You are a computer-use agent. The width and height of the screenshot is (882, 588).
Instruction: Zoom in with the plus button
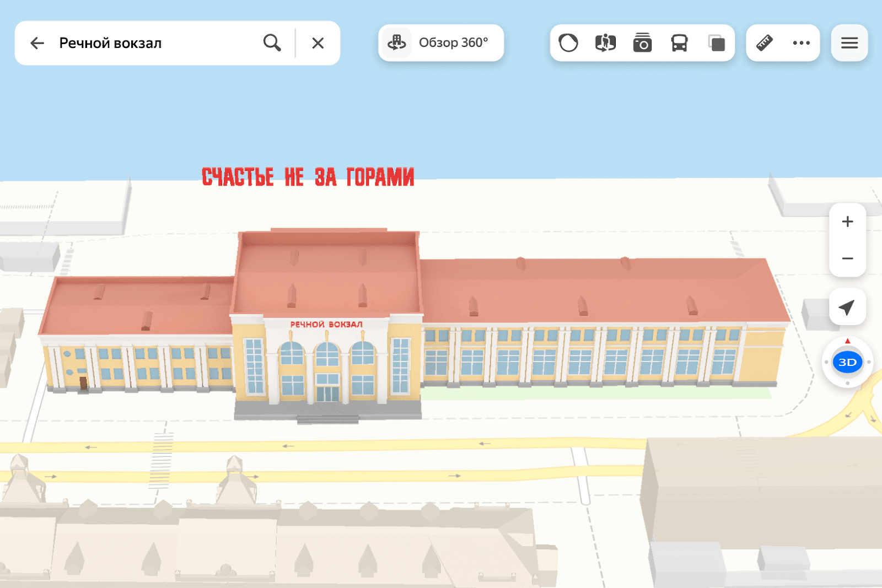tap(847, 222)
